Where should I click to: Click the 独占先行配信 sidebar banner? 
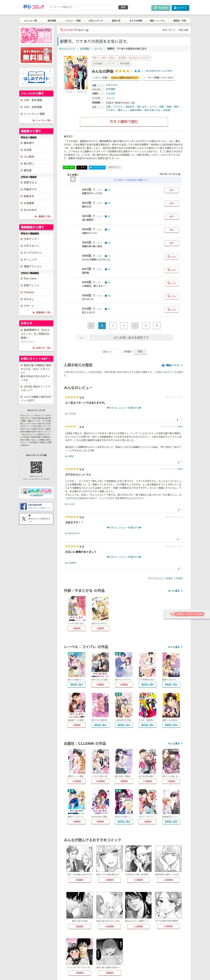click(x=36, y=35)
